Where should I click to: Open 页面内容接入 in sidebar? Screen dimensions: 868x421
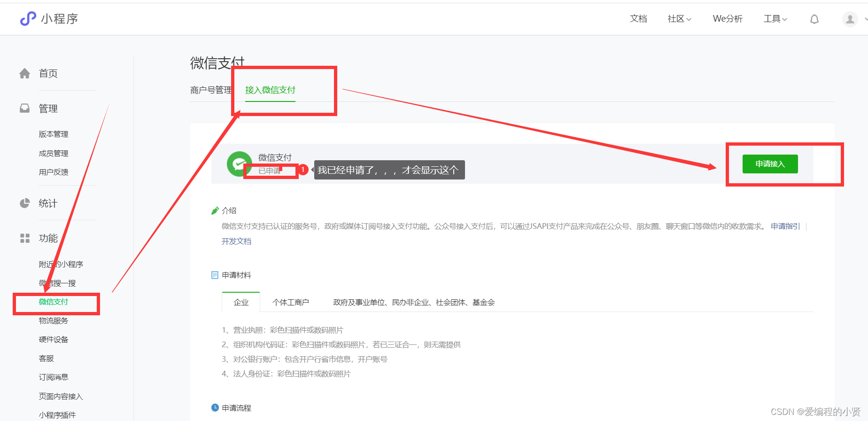click(61, 396)
